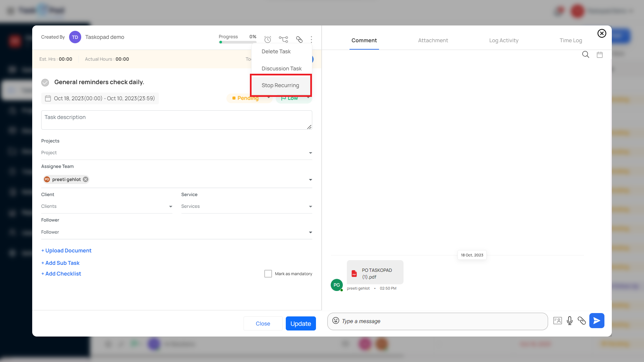644x362 pixels.
Task: Click the Add Checklist link
Action: pos(61,274)
